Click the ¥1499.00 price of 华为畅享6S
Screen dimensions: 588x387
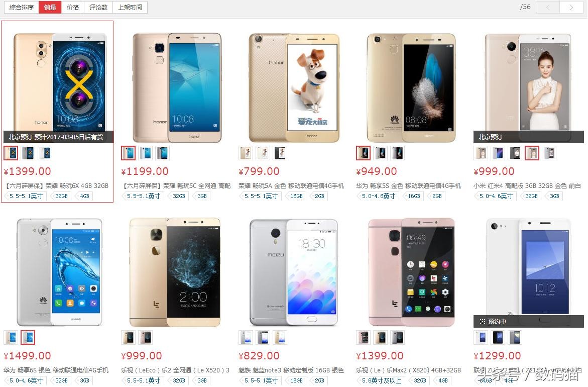point(27,355)
